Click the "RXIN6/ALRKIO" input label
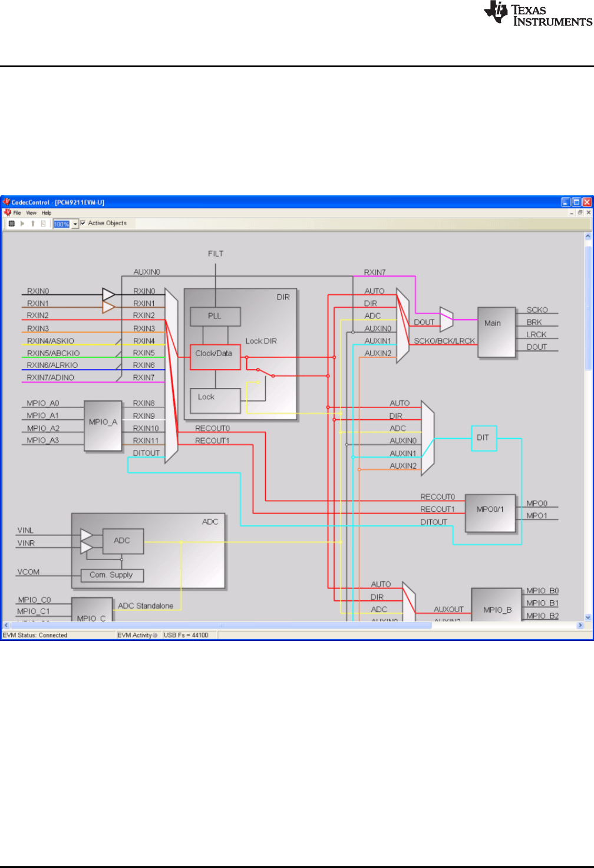594x868 pixels. coord(52,365)
